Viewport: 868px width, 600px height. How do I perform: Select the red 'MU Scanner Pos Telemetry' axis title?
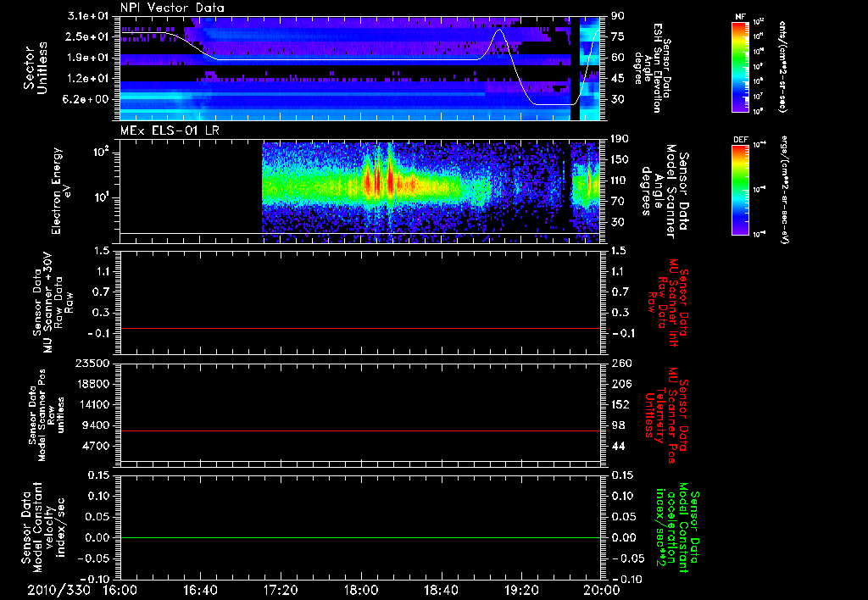(x=668, y=415)
